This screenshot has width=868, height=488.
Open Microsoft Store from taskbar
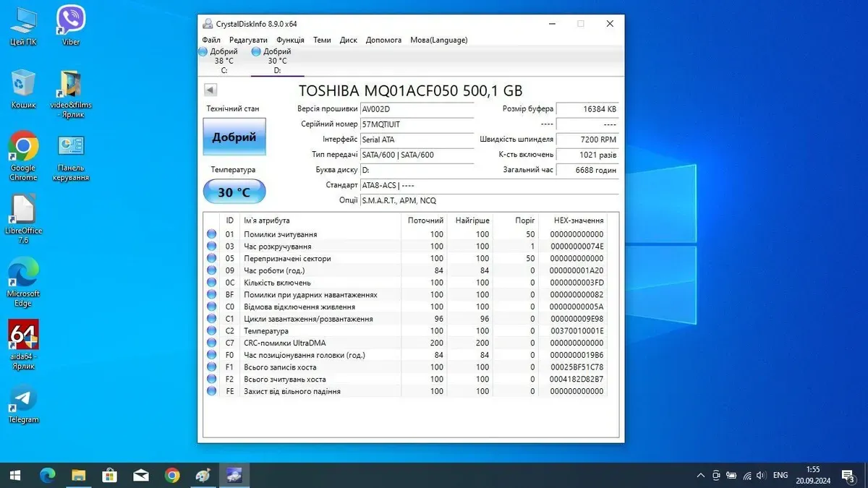point(109,475)
